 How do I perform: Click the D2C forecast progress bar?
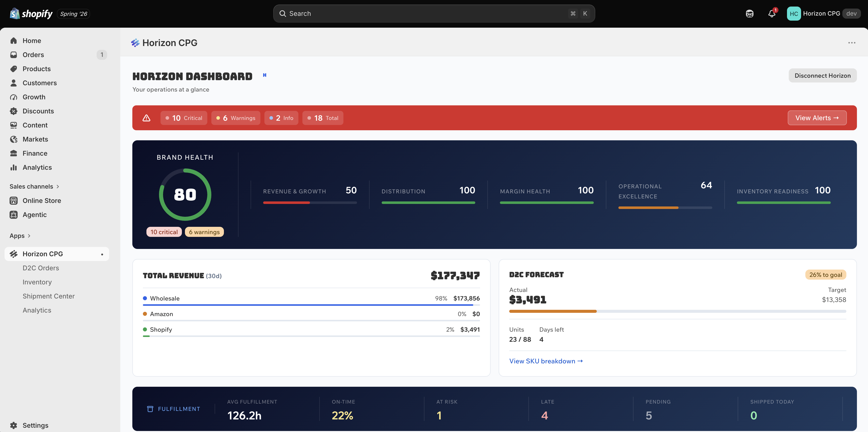677,312
